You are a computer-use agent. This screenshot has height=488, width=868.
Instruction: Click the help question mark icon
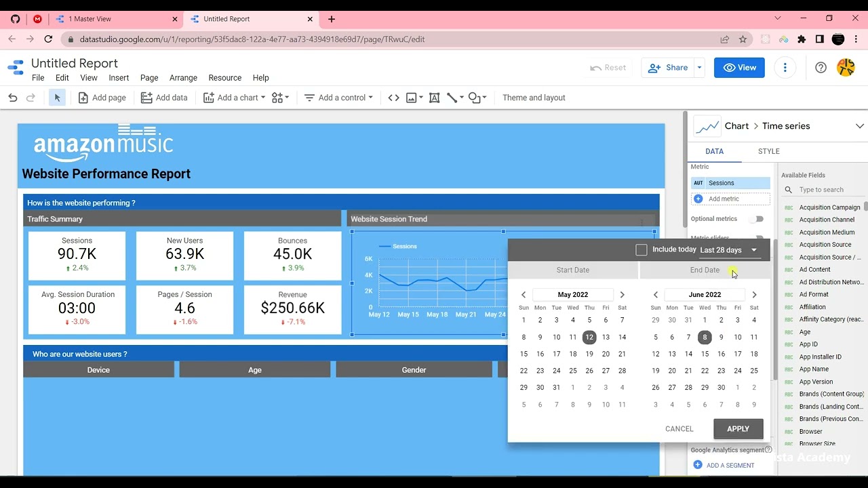coord(821,68)
